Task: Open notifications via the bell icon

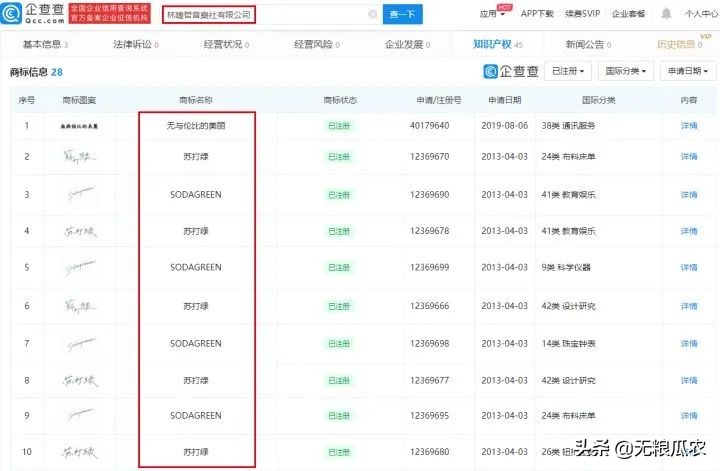Action: pyautogui.click(x=666, y=14)
